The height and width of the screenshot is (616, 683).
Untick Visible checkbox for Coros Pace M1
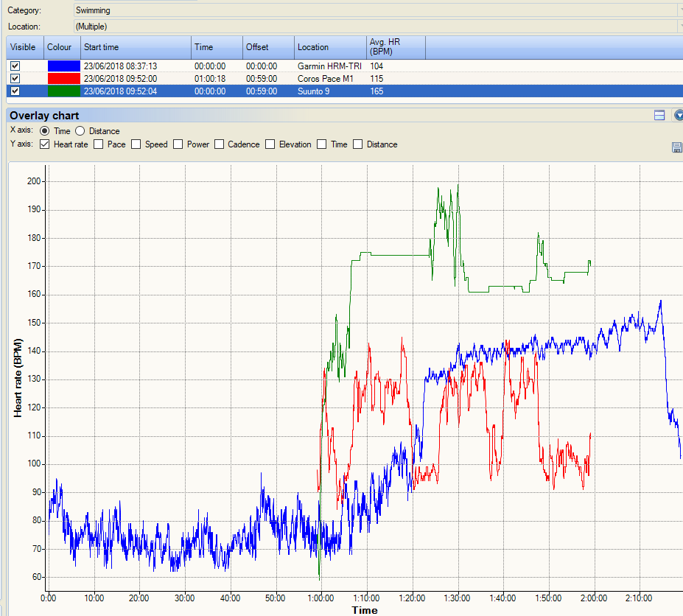[15, 78]
